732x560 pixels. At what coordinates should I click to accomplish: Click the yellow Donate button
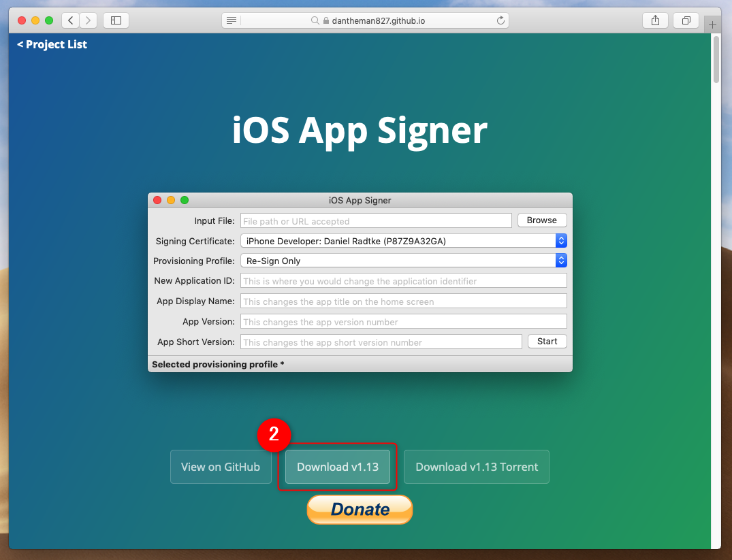(360, 509)
